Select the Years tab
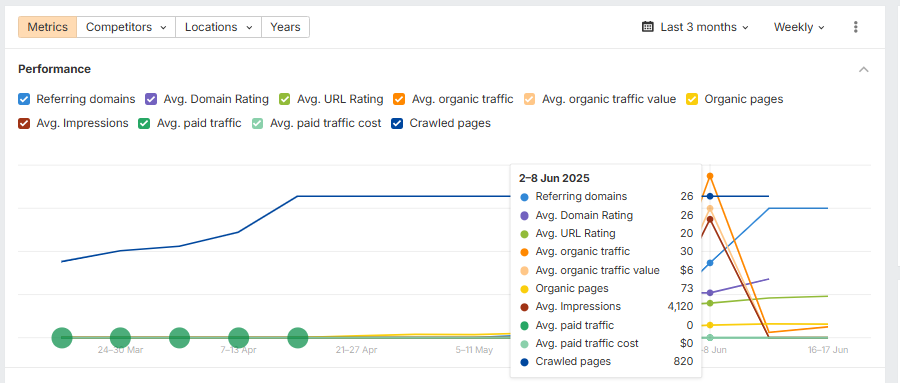The width and height of the screenshot is (900, 383). (x=285, y=27)
